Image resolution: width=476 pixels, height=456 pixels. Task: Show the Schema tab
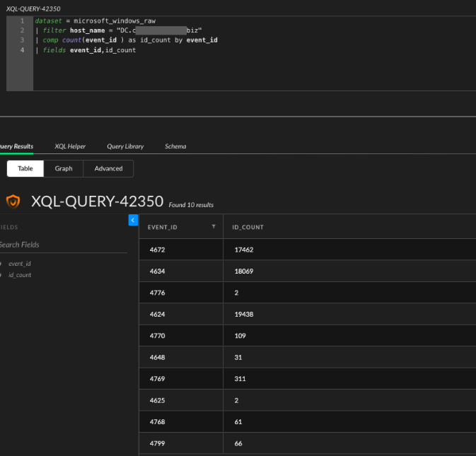175,146
